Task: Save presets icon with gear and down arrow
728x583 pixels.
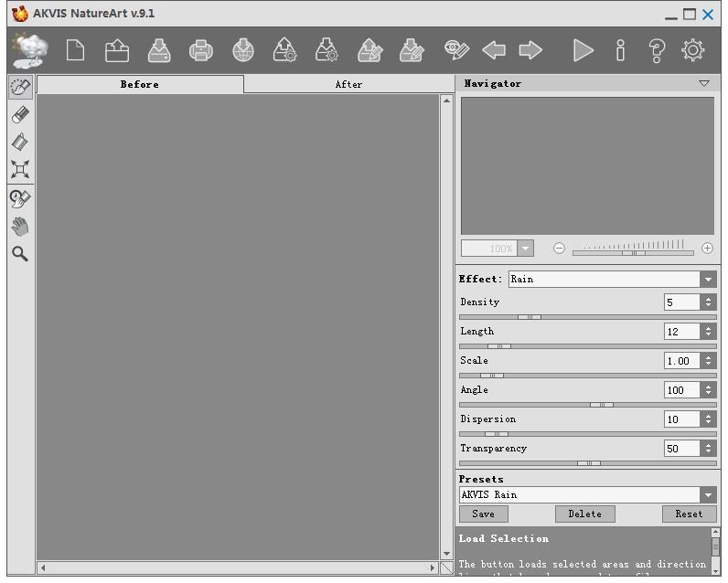Action: [327, 50]
